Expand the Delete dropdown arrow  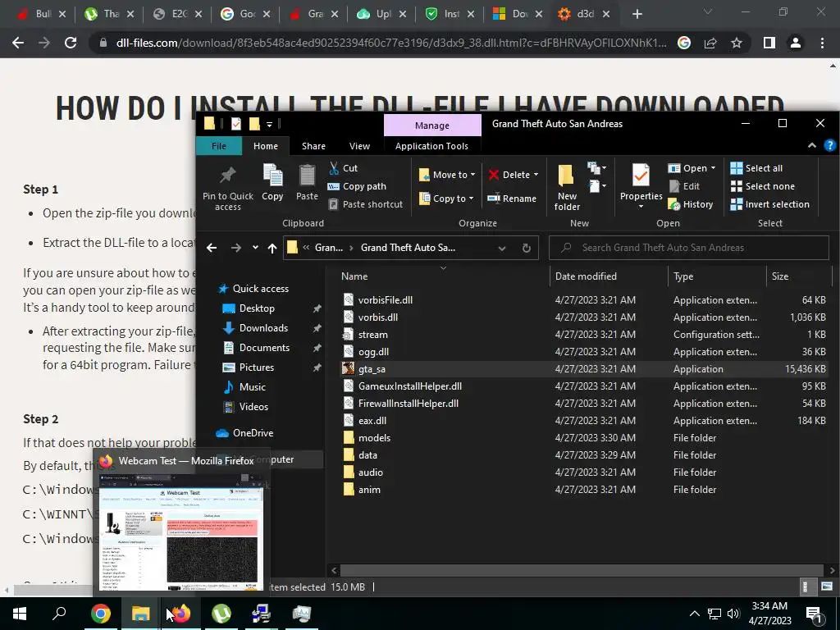tap(536, 175)
